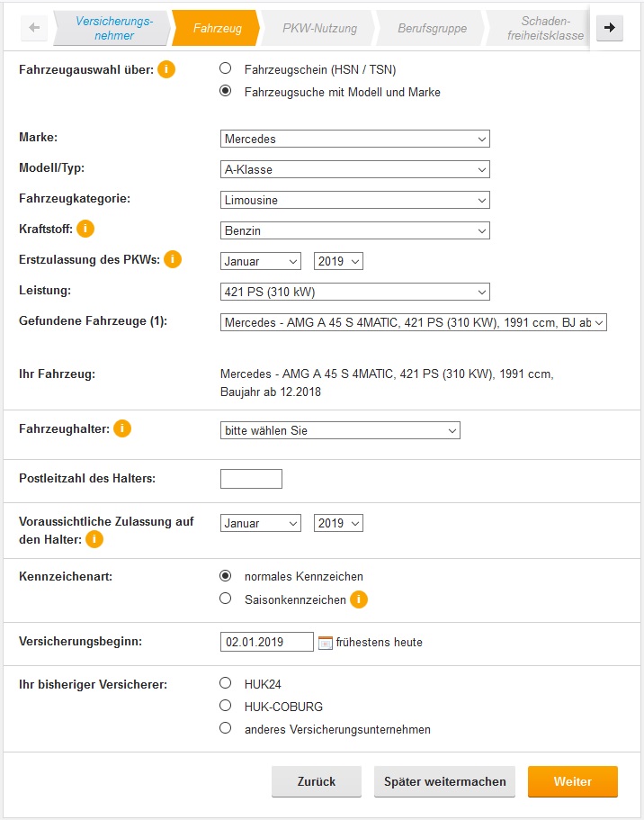Open the Leistung dropdown
Image resolution: width=644 pixels, height=820 pixels.
tap(354, 292)
